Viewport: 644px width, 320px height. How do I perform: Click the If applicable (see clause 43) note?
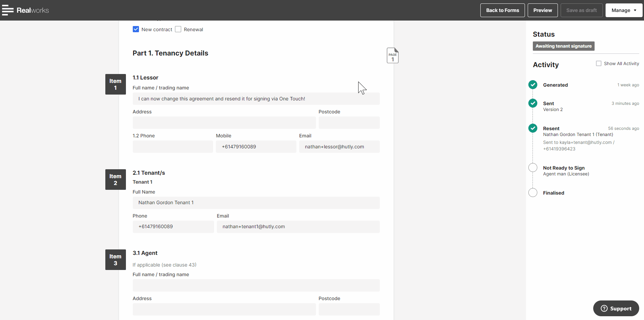tap(164, 265)
